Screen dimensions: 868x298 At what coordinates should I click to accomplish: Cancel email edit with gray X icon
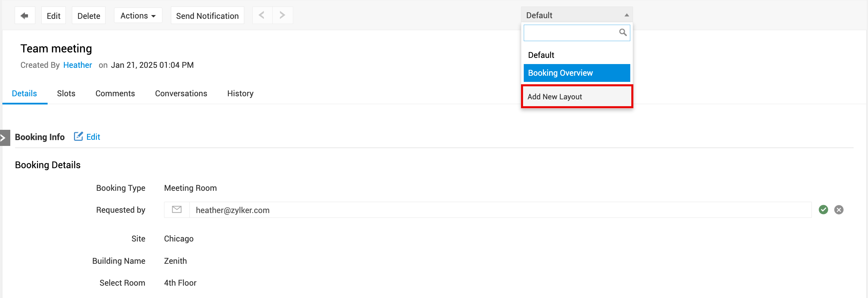point(839,210)
